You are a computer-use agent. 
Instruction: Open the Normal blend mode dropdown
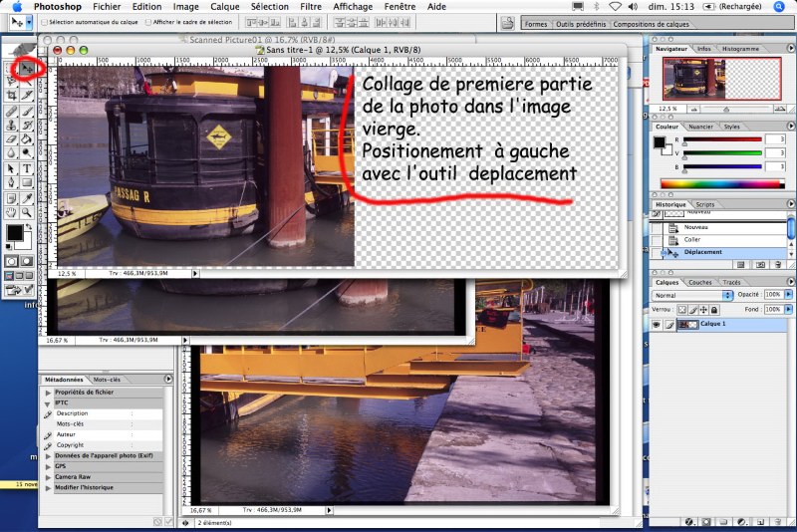click(692, 295)
